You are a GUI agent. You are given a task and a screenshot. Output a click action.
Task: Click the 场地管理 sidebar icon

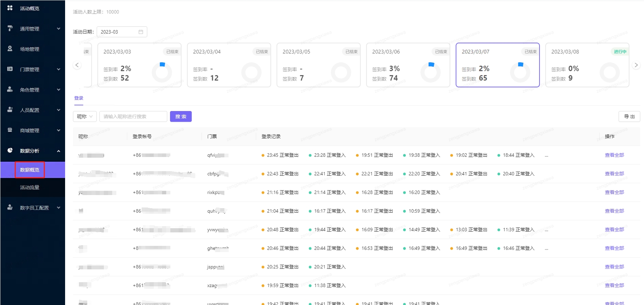[x=10, y=48]
